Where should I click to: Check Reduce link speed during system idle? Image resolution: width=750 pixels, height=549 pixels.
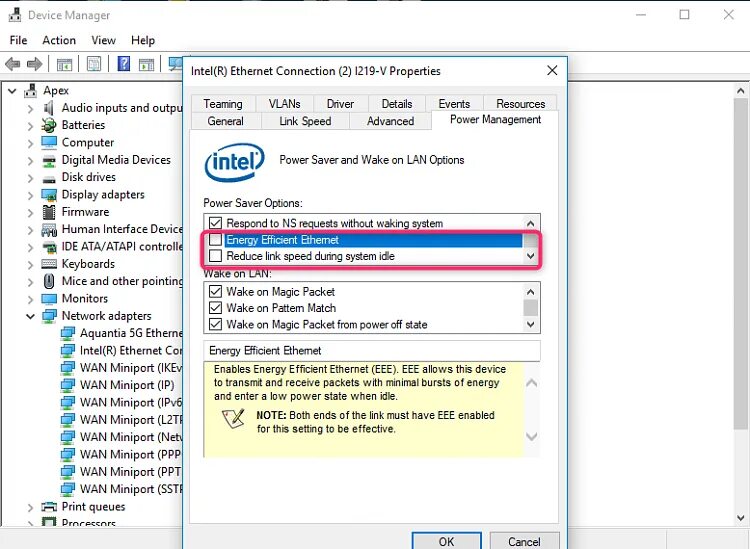pyautogui.click(x=216, y=256)
